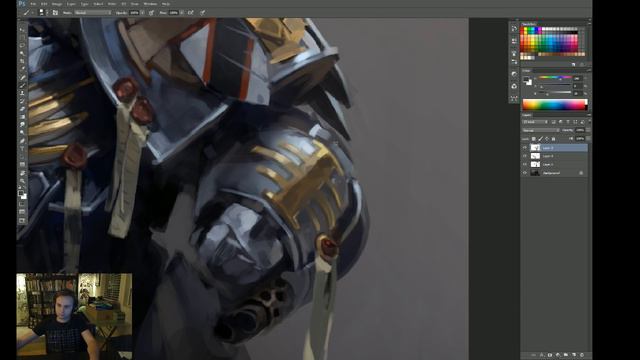Click the Add layer mask icon
This screenshot has height=360, width=640.
pos(550,355)
